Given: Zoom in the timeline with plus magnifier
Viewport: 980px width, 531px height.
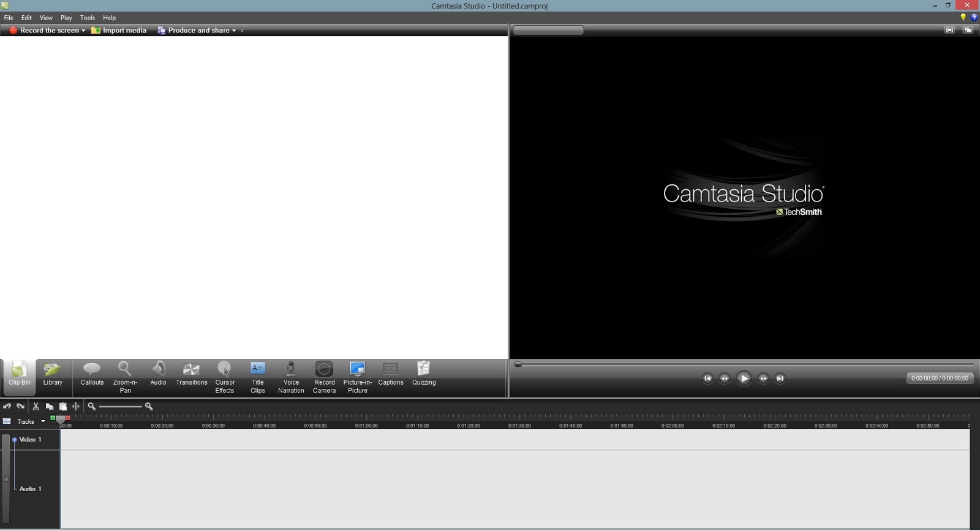Looking at the screenshot, I should [149, 406].
